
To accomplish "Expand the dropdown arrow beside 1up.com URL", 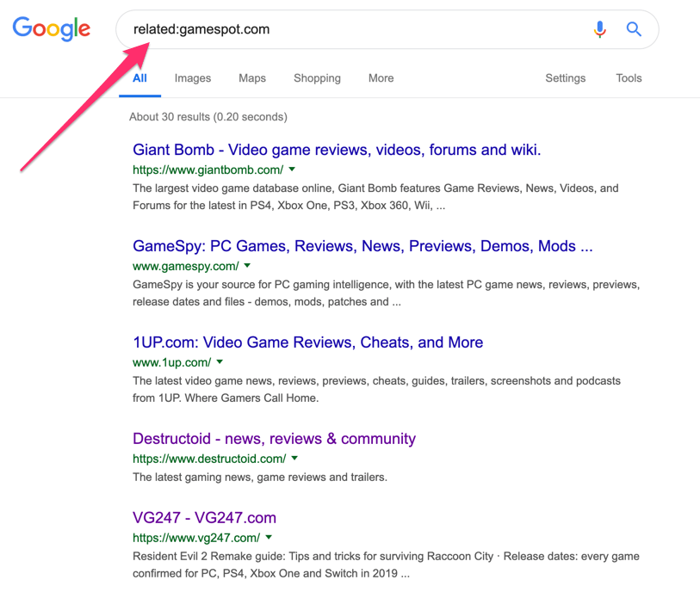I will [220, 361].
